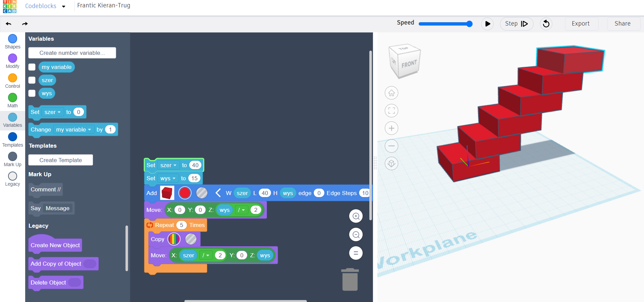Click Create Template button

(60, 160)
